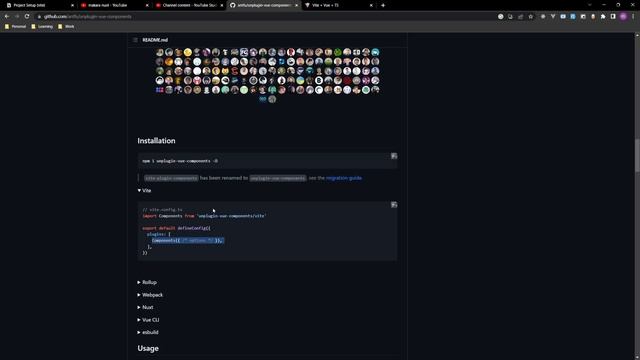Open the share page icon

click(520, 16)
